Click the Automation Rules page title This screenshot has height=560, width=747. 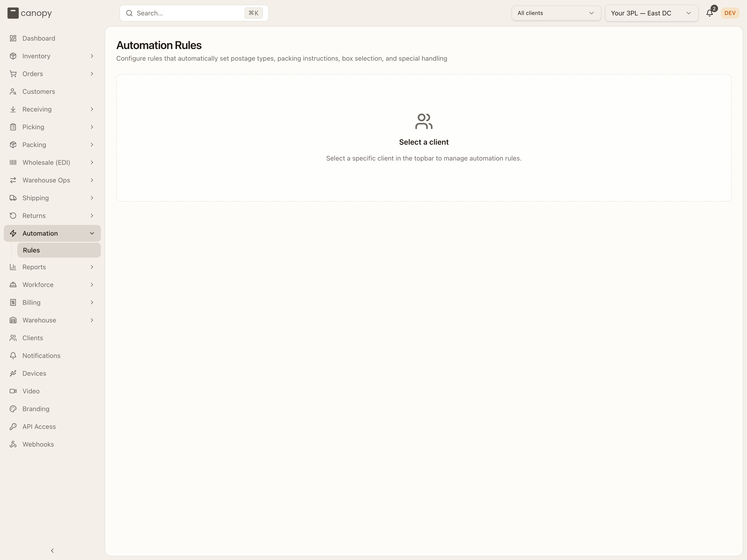pyautogui.click(x=159, y=45)
